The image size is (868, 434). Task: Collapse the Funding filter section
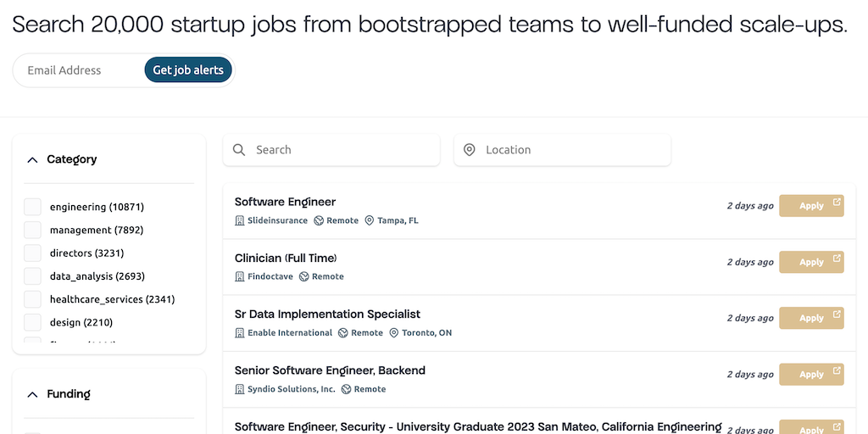(33, 394)
